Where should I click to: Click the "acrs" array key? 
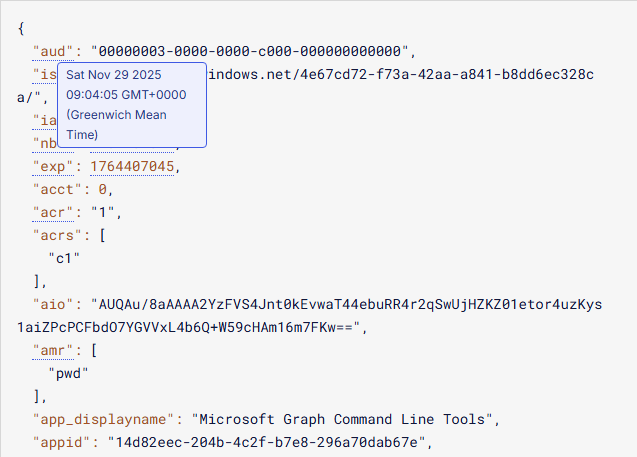pyautogui.click(x=56, y=235)
